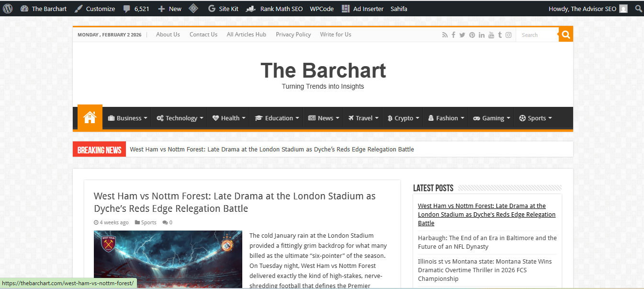Expand the News category menu

click(324, 118)
